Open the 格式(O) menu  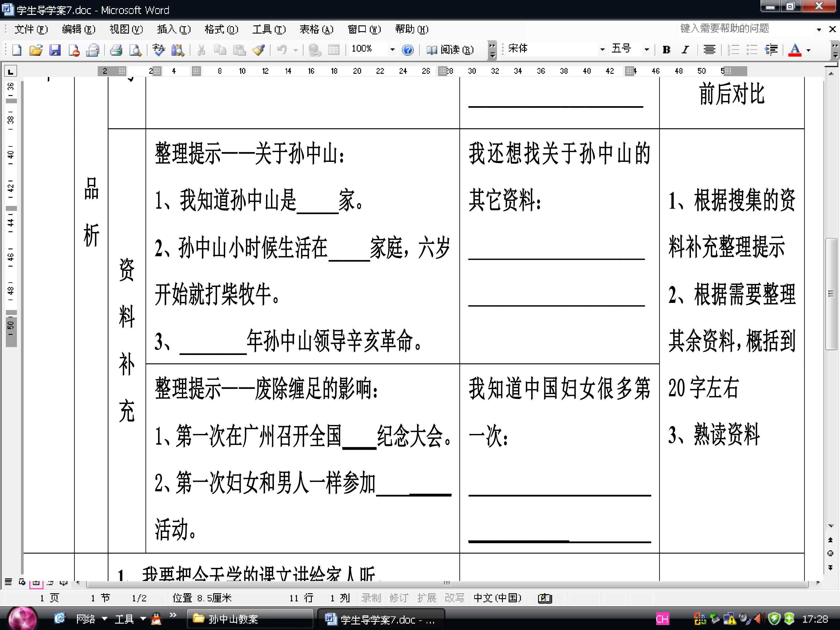pos(221,29)
